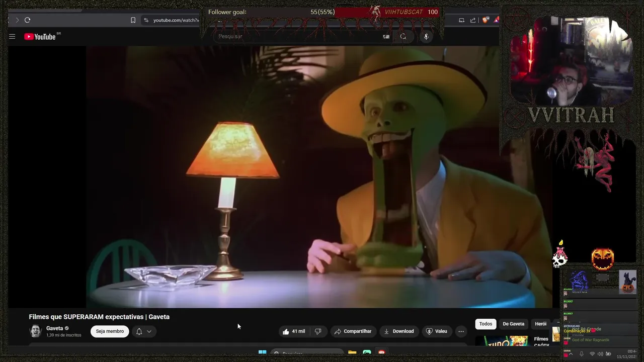Open the Gaveta channel avatar
The height and width of the screenshot is (362, 644).
35,331
